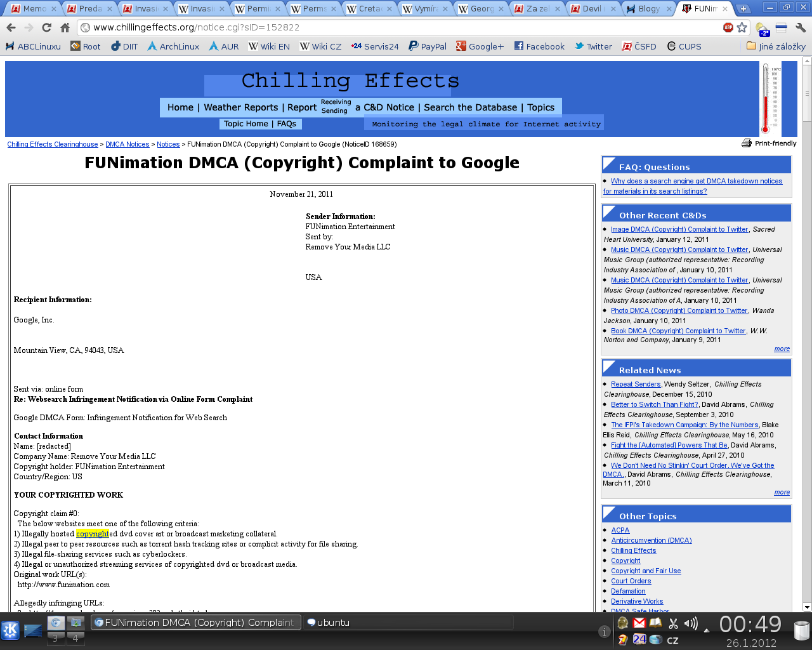812x650 pixels.
Task: Switch to the Memo browser tab
Action: click(33, 8)
